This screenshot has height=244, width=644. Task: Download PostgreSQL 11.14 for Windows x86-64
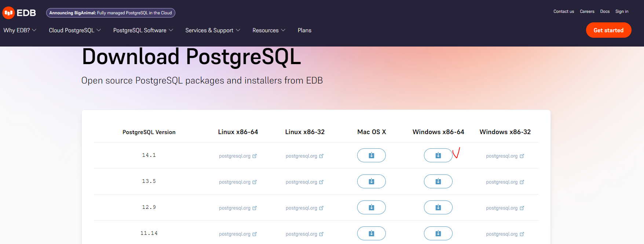(x=438, y=233)
